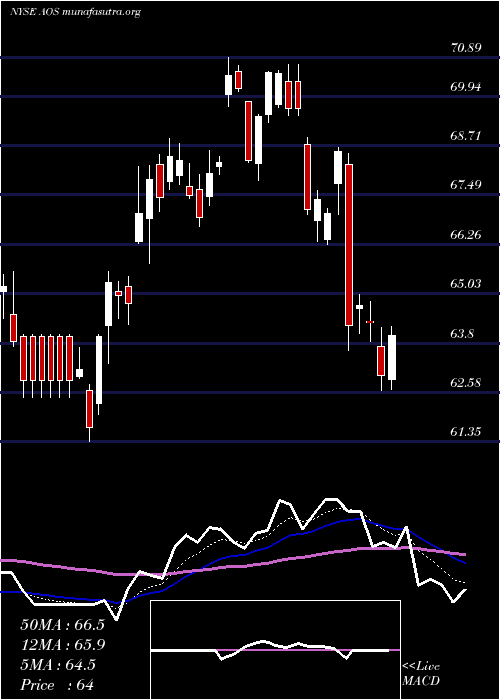Screen dimensions: 500x700
Task: Click the '5MA : 64.5' readout
Action: point(58,665)
